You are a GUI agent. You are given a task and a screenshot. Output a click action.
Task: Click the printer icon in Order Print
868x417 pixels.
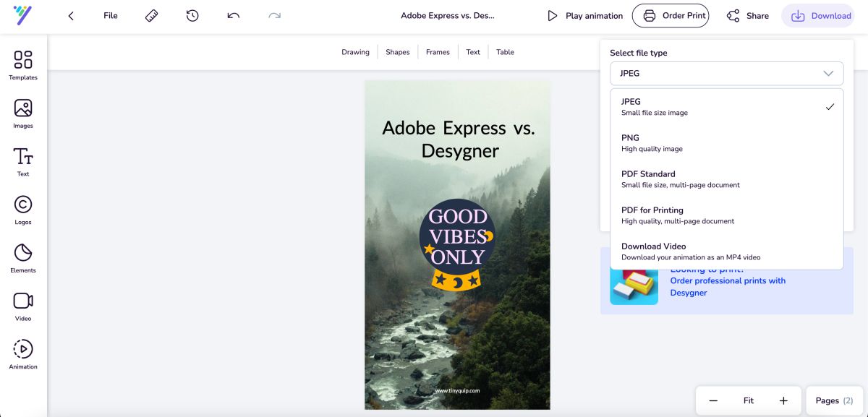(x=650, y=15)
